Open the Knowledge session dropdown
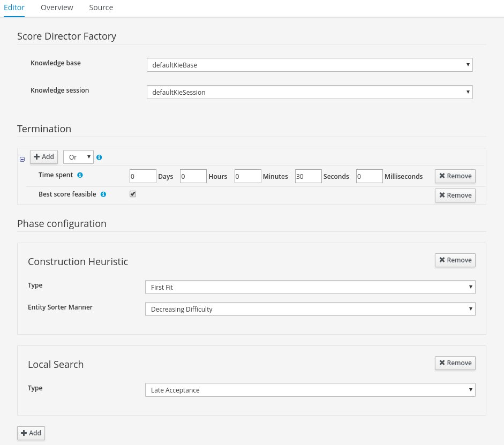The height and width of the screenshot is (445, 504). click(310, 92)
